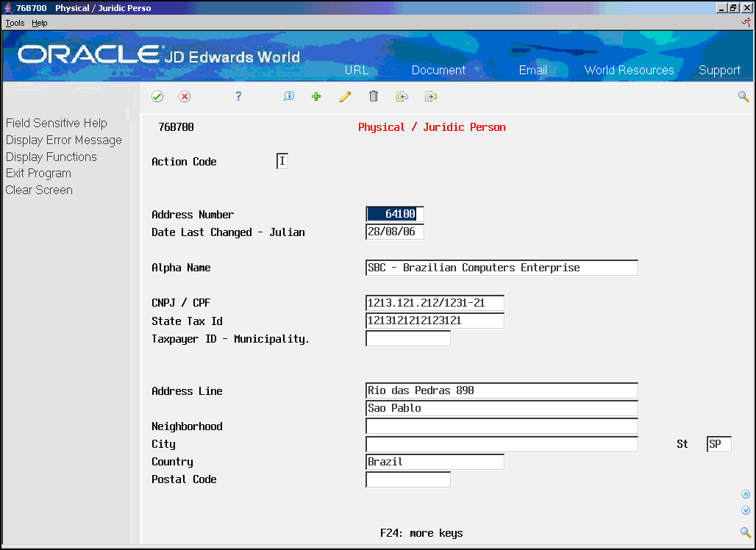
Task: Open the Support header link
Action: point(719,71)
